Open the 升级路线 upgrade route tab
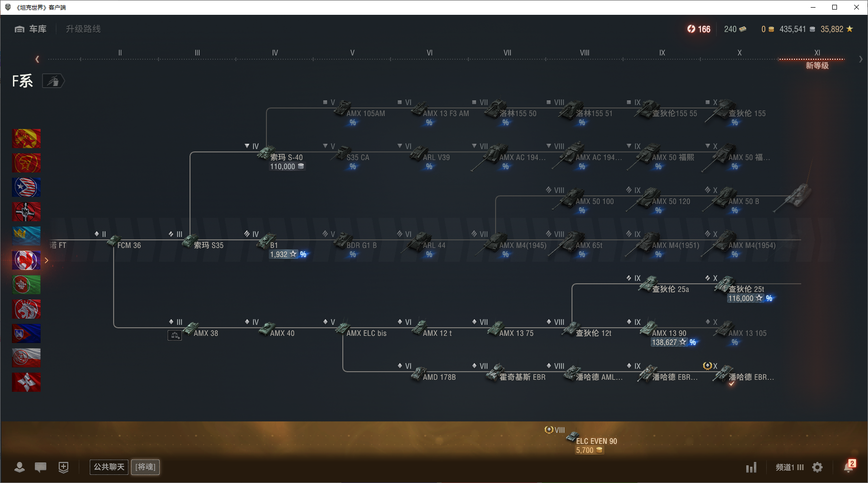The image size is (868, 483). (x=83, y=29)
